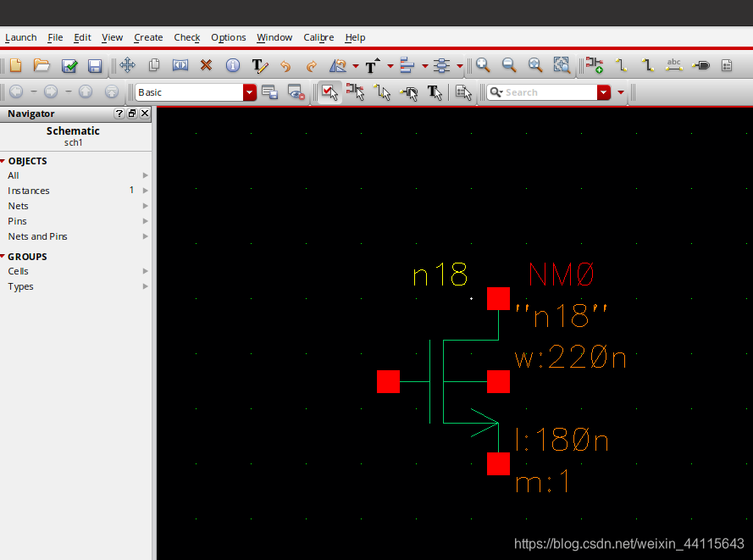This screenshot has width=753, height=560.
Task: Collapse the OBJECTS section
Action: click(x=3, y=161)
